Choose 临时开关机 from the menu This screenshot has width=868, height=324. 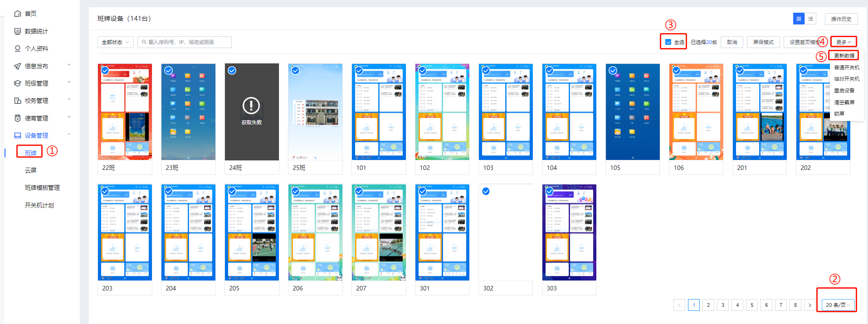click(x=847, y=79)
